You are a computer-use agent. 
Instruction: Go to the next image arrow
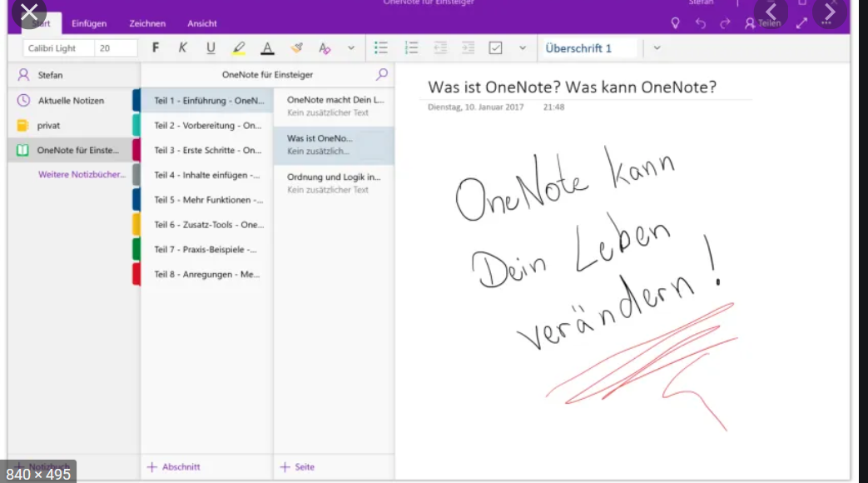tap(829, 12)
